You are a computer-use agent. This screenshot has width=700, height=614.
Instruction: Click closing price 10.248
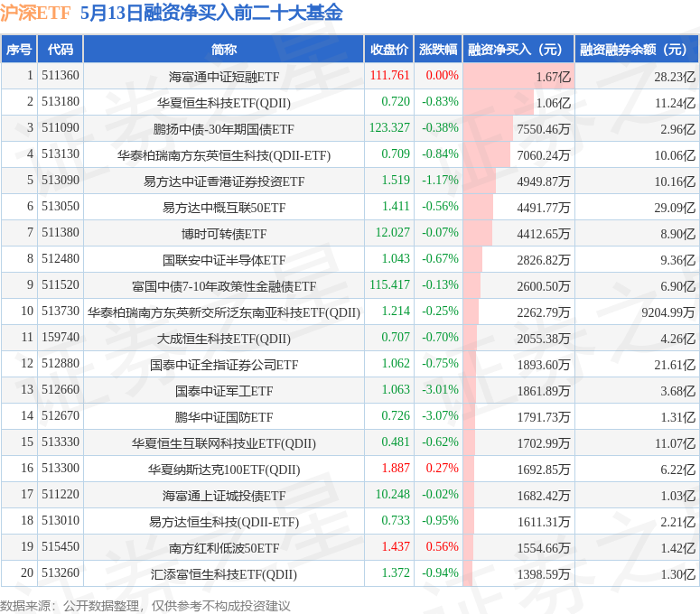(x=392, y=495)
